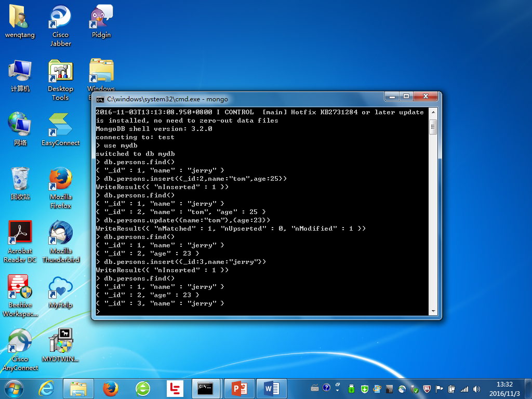
Task: Launch Cisco Jabber from desktop
Action: tap(60, 25)
